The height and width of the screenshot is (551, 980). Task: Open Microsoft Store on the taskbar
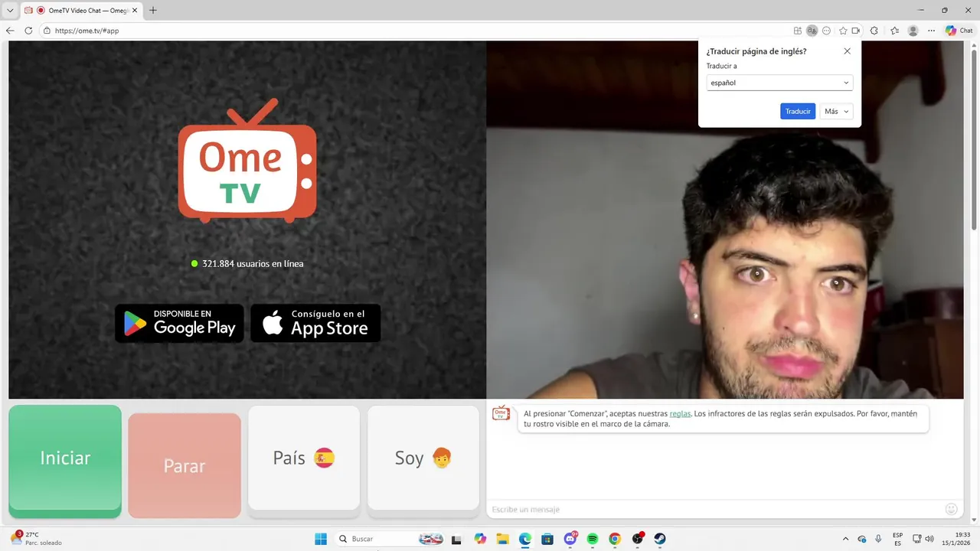[547, 539]
